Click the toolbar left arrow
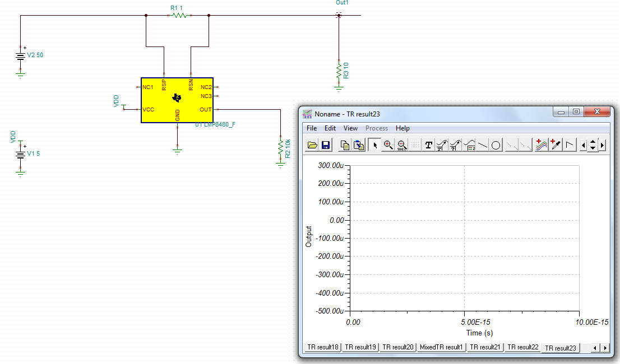 pyautogui.click(x=584, y=145)
